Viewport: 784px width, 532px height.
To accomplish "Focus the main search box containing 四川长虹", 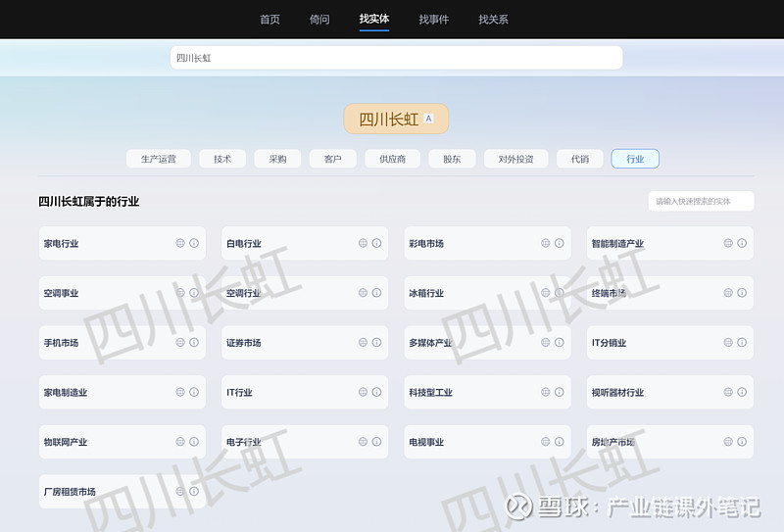I will click(397, 58).
